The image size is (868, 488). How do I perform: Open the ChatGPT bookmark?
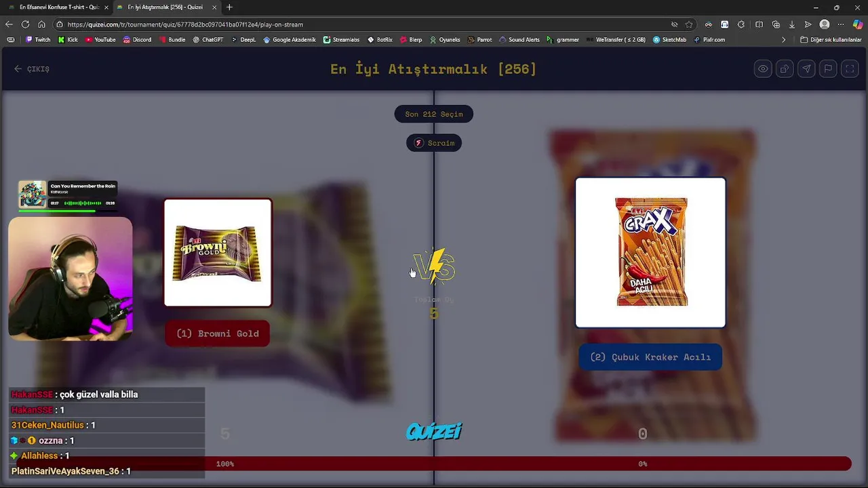[208, 39]
